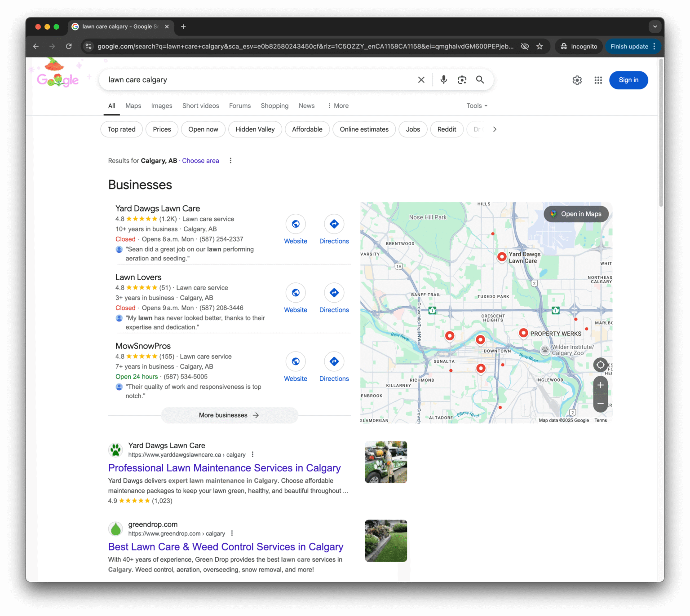Get directions to Lawn Lovers
The height and width of the screenshot is (616, 690).
[334, 293]
